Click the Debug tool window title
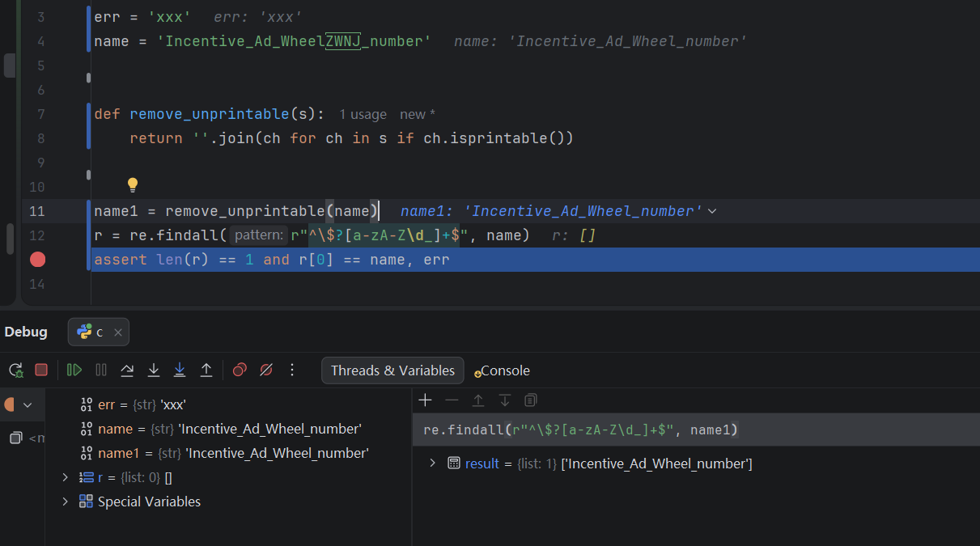The width and height of the screenshot is (980, 546). pos(26,332)
